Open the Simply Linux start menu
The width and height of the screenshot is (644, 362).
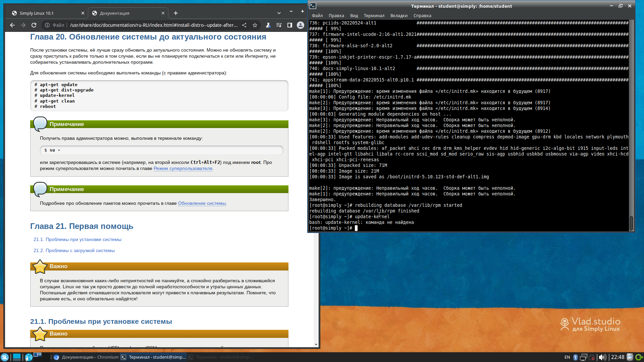tap(5, 357)
